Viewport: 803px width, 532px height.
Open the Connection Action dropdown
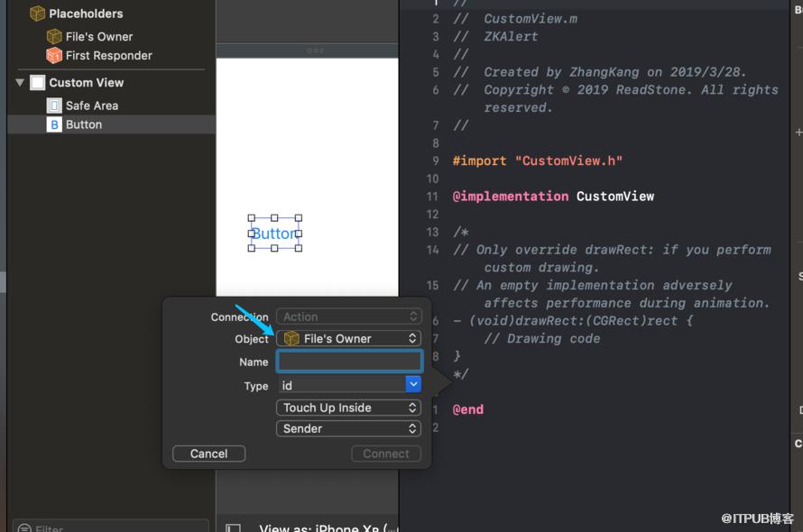[349, 317]
